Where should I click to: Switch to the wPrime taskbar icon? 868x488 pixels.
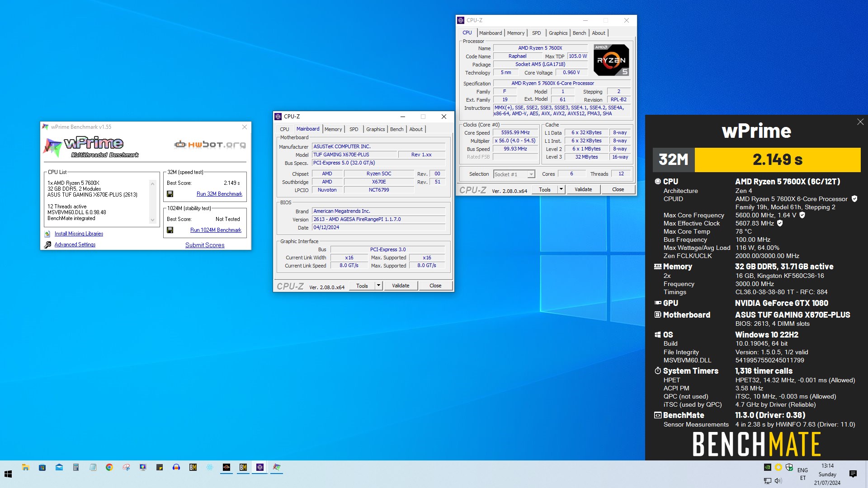coord(277,467)
